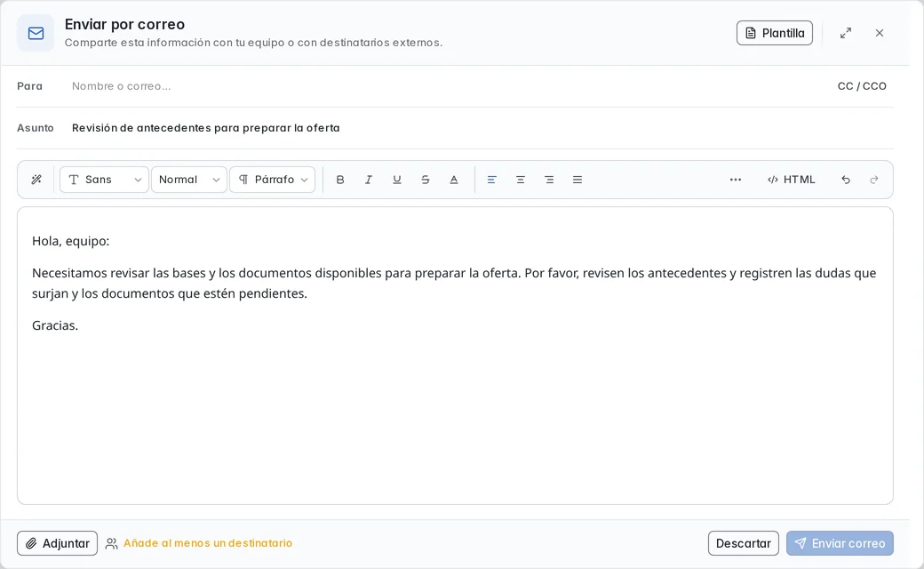Redo the last edit
Image resolution: width=924 pixels, height=569 pixels.
[874, 180]
